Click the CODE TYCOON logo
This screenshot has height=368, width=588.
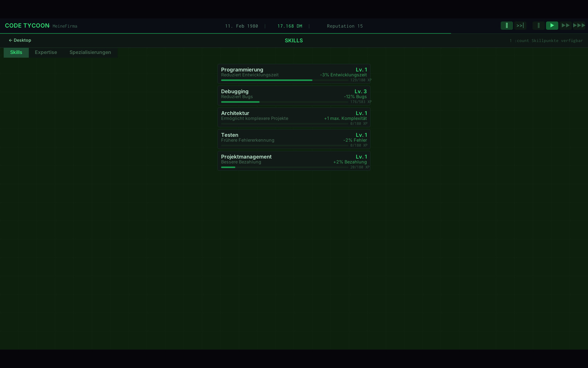(x=27, y=26)
